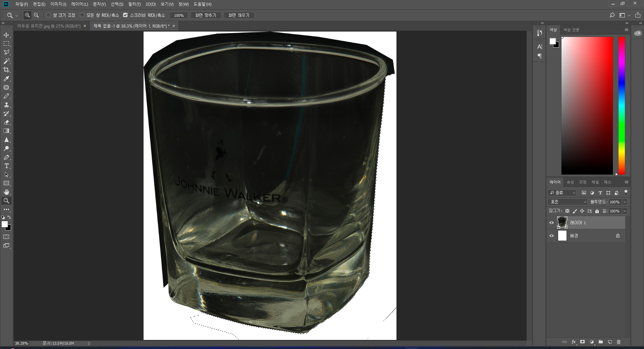Viewport: 644px width, 349px height.
Task: Select the Horizontal Type tool
Action: (6, 166)
